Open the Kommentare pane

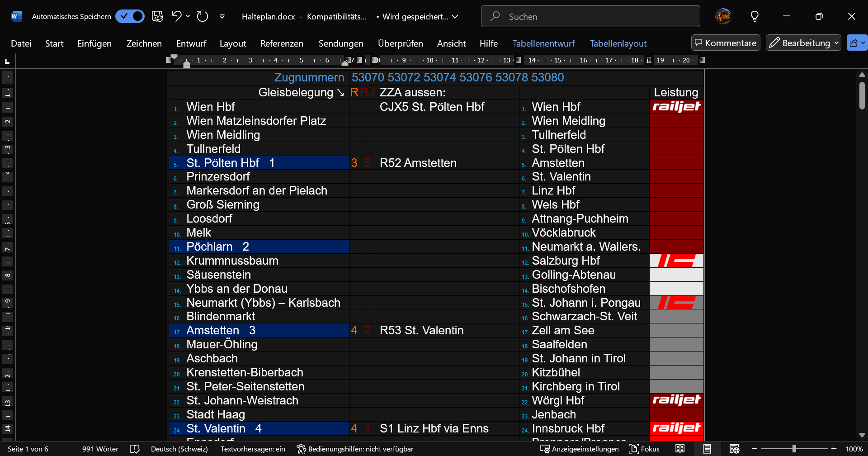pyautogui.click(x=726, y=43)
